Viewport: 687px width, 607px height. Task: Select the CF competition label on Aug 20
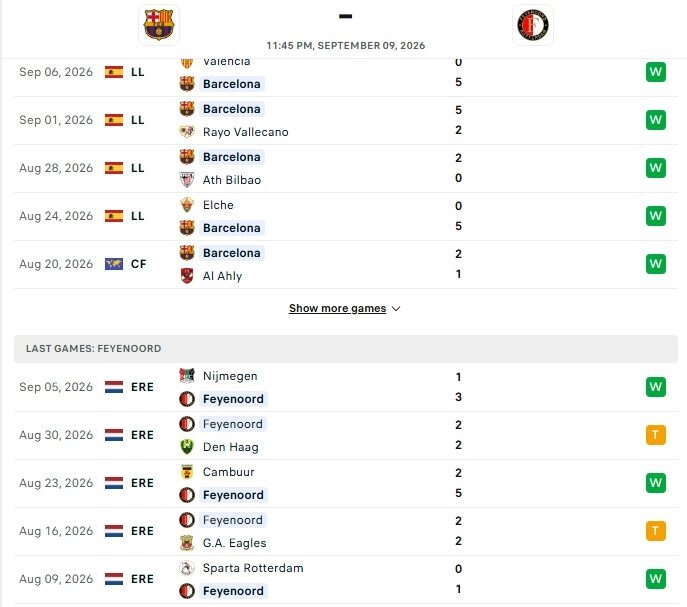[x=138, y=264]
